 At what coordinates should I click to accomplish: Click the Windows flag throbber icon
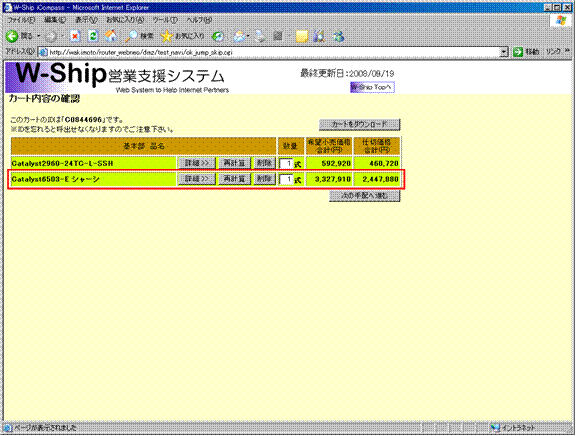pyautogui.click(x=561, y=20)
